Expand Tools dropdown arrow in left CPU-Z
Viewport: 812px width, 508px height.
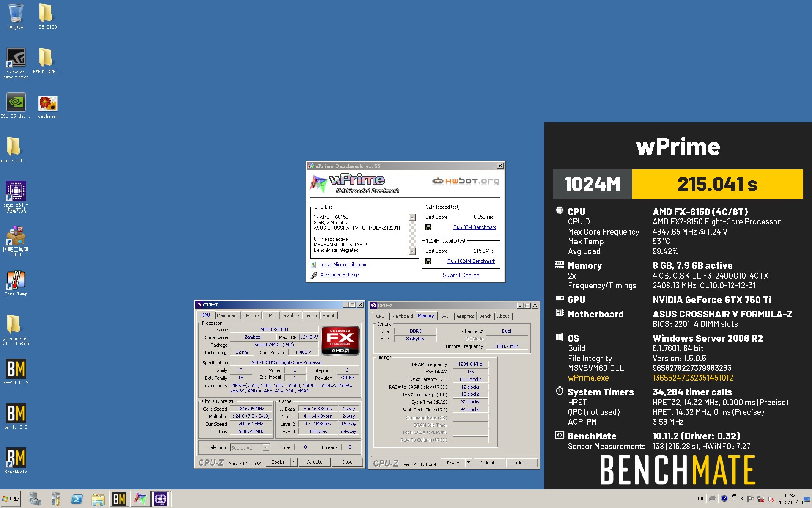click(294, 462)
